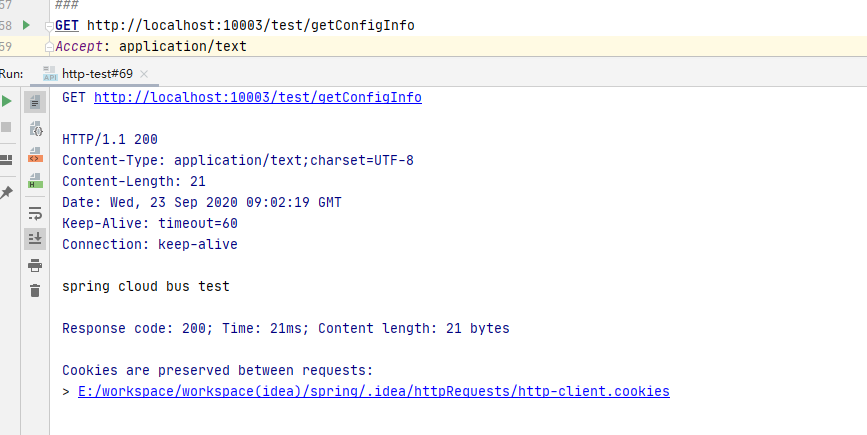Click the Accept header line in editor

pyautogui.click(x=150, y=46)
